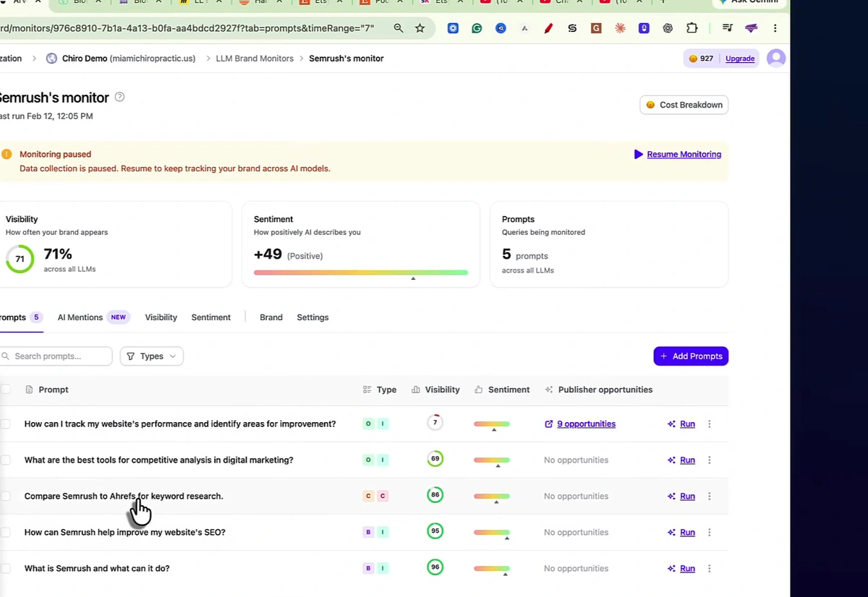Go to LLM Brand Monitors breadcrumb
This screenshot has width=868, height=597.
click(x=255, y=59)
